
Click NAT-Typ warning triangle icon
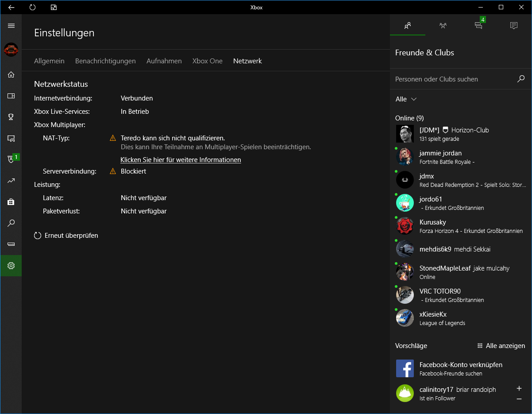point(113,138)
